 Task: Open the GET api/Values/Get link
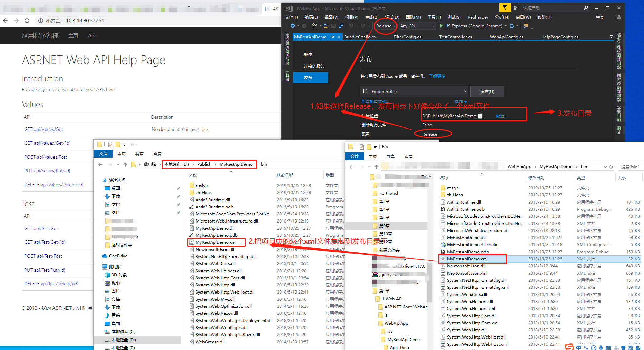[44, 129]
